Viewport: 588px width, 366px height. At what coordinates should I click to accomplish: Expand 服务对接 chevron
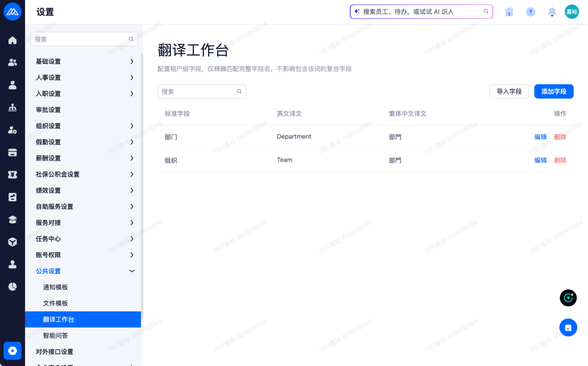point(132,223)
